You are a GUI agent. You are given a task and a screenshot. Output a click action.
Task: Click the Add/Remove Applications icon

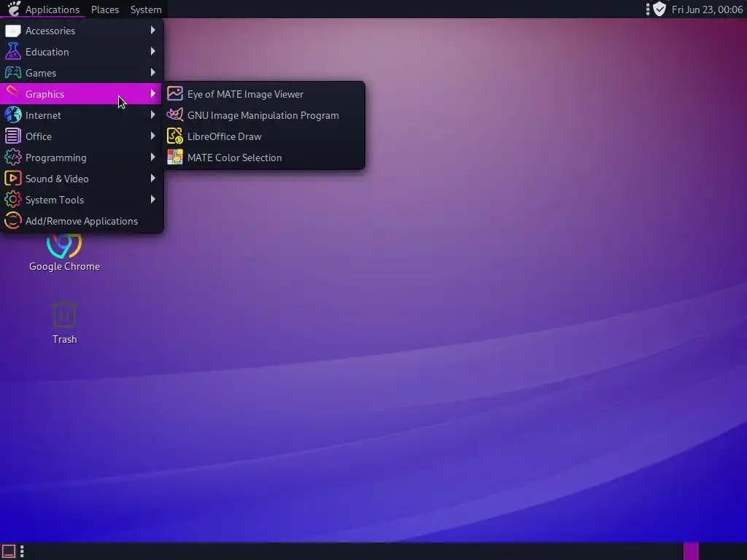pyautogui.click(x=13, y=221)
